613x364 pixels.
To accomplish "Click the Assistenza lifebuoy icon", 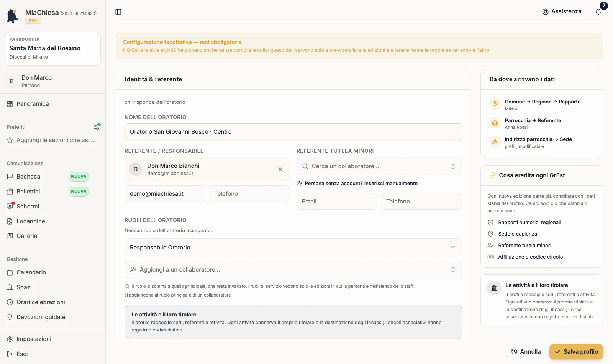I will (x=545, y=12).
